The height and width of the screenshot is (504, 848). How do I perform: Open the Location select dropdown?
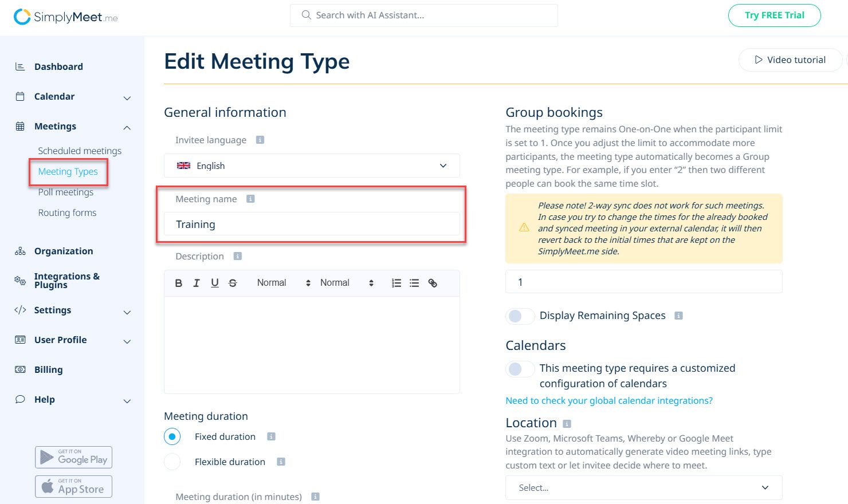pyautogui.click(x=643, y=487)
